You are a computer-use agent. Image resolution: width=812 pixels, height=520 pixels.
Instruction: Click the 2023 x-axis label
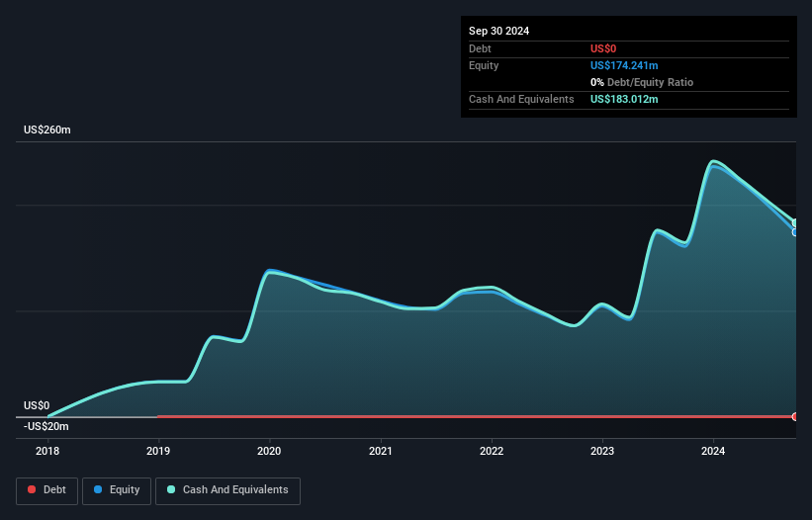tap(602, 451)
